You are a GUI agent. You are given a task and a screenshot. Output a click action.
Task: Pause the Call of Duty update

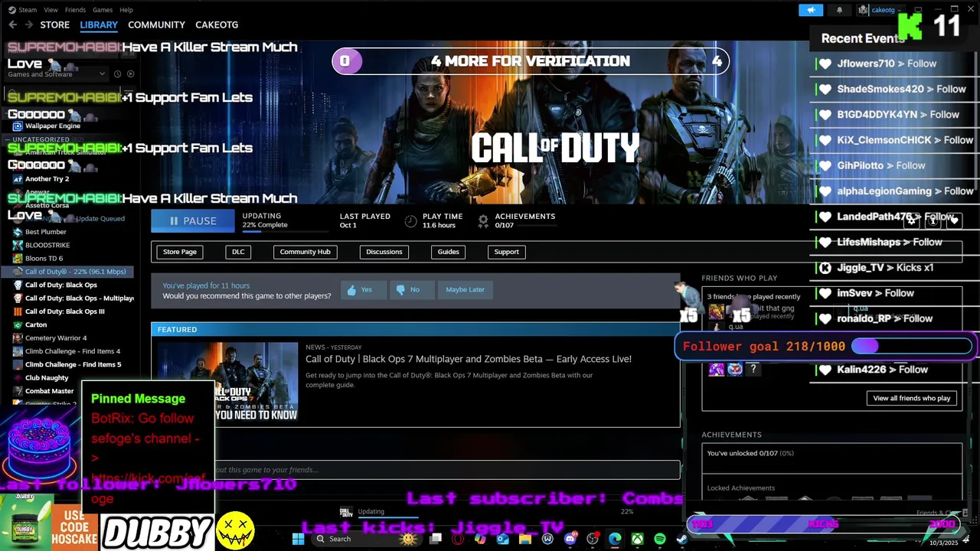193,220
